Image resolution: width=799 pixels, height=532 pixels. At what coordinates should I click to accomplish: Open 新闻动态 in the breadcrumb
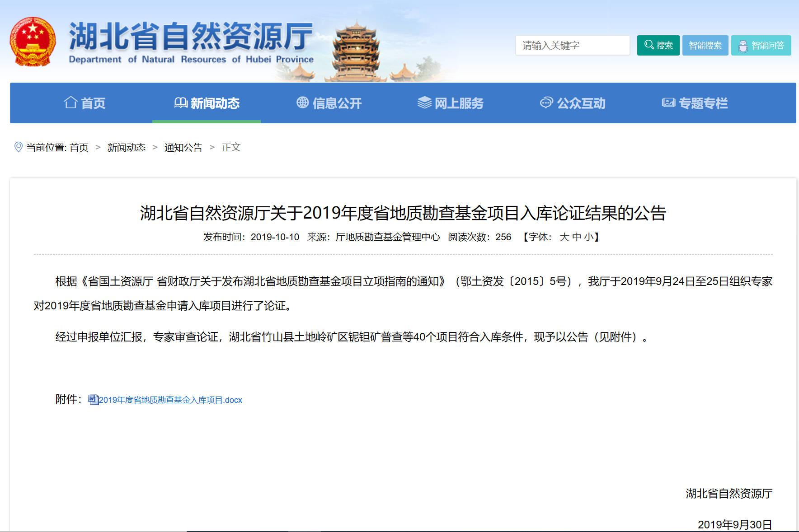point(126,148)
